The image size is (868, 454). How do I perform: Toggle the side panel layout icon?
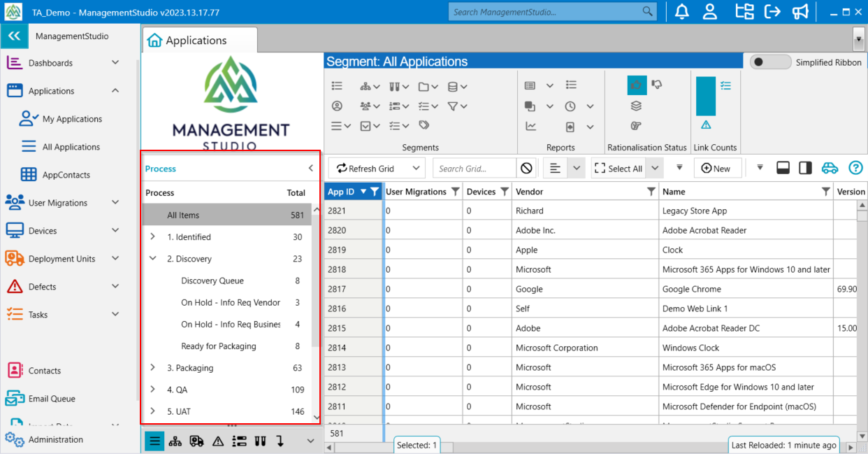(805, 168)
